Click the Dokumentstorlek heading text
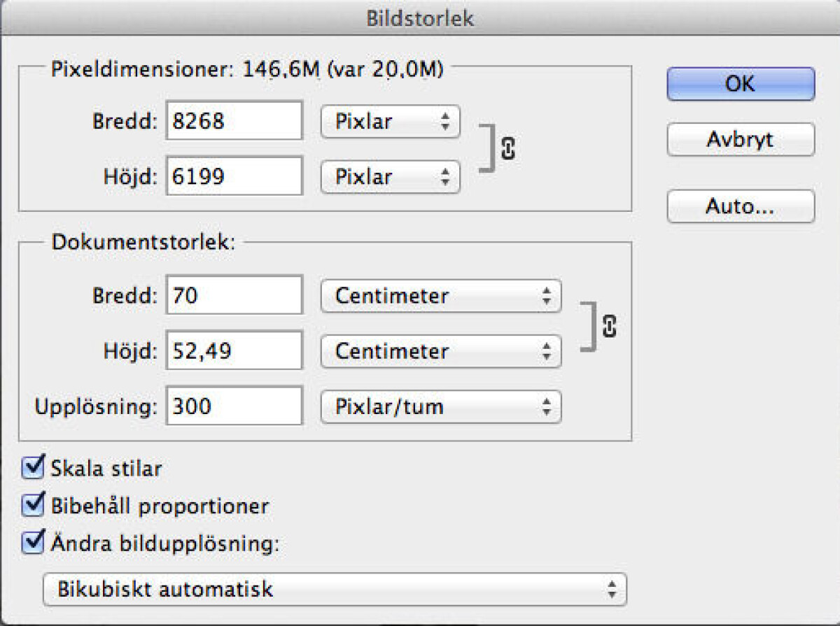The height and width of the screenshot is (626, 840). pos(144,243)
